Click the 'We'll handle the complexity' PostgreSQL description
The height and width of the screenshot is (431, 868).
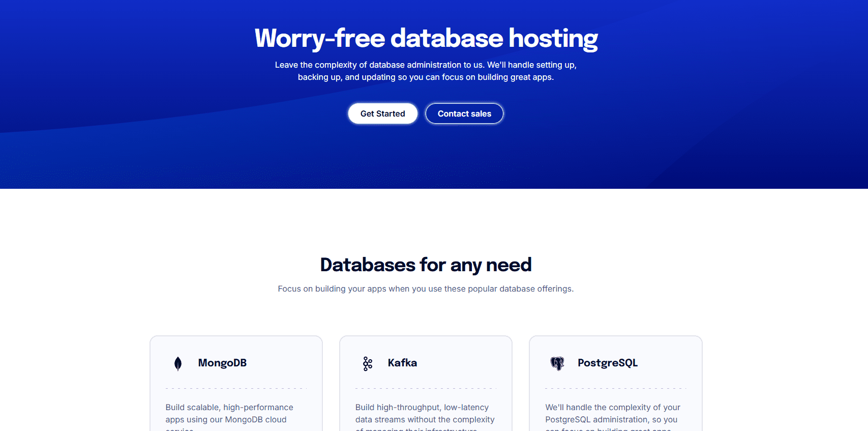point(613,418)
